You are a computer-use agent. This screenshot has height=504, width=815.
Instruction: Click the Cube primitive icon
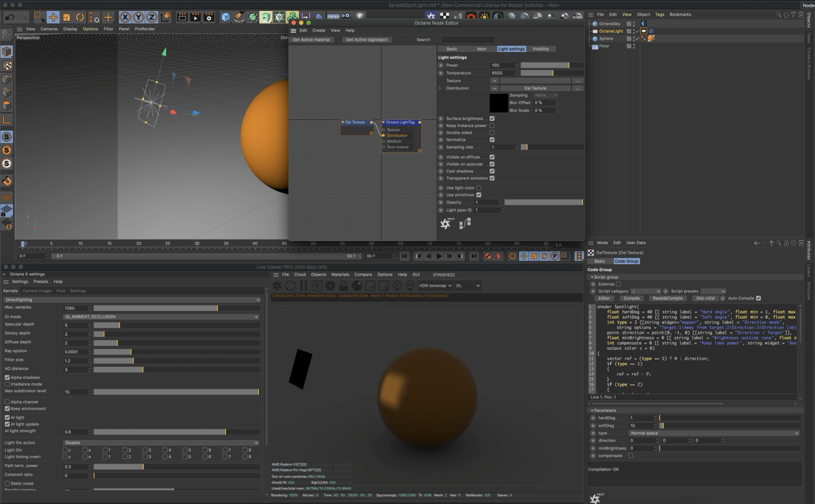(x=226, y=17)
